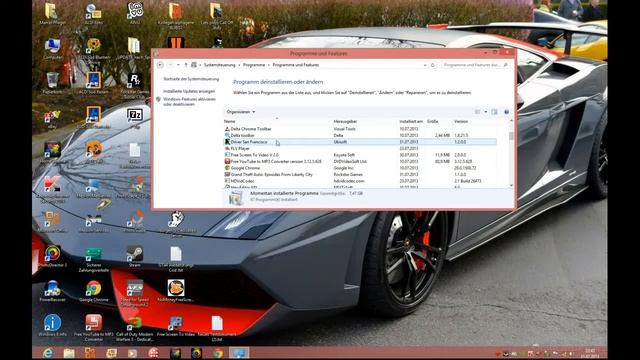Go back with the back arrow button

tap(160, 65)
